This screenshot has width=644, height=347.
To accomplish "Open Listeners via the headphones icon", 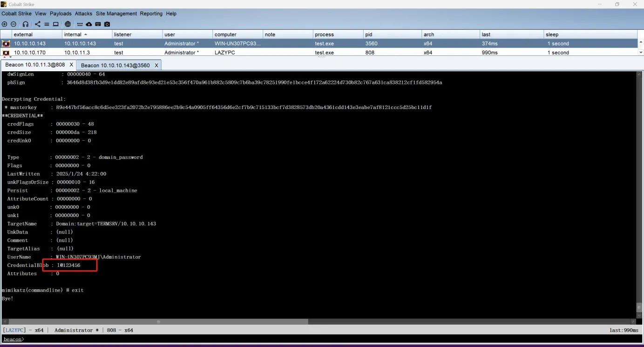I will [25, 24].
